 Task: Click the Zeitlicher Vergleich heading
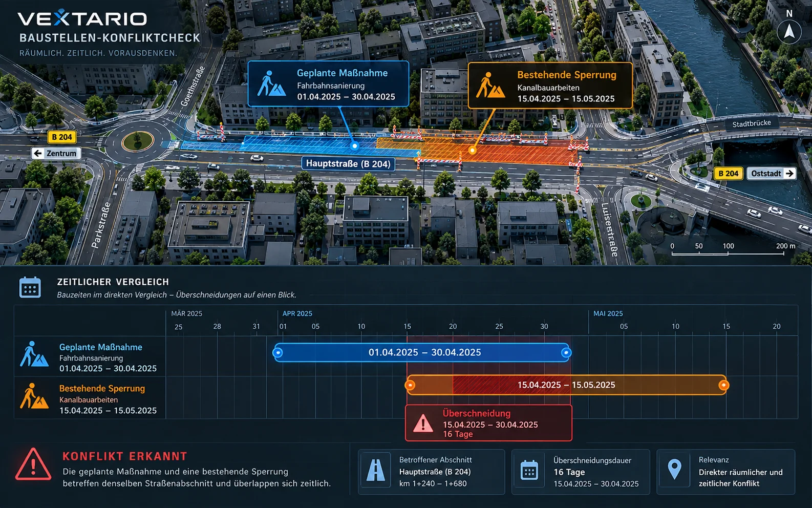[x=113, y=282]
